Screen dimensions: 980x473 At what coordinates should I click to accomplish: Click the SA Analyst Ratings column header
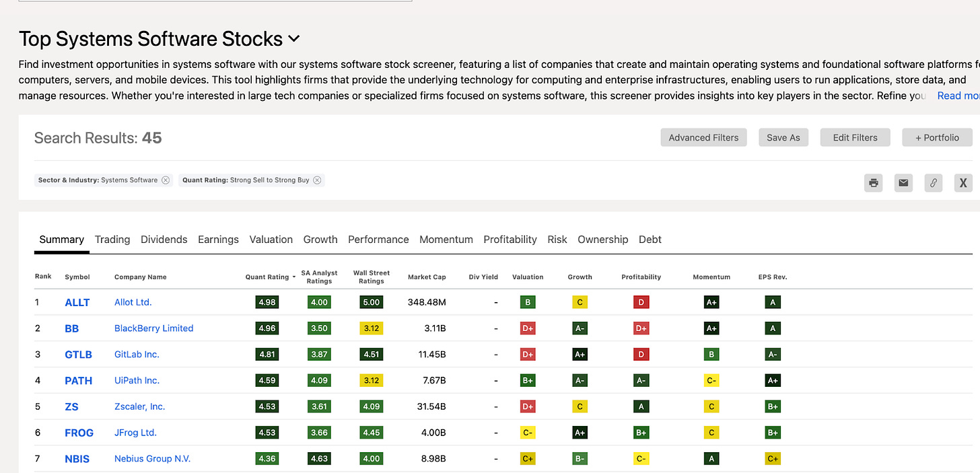click(x=319, y=277)
